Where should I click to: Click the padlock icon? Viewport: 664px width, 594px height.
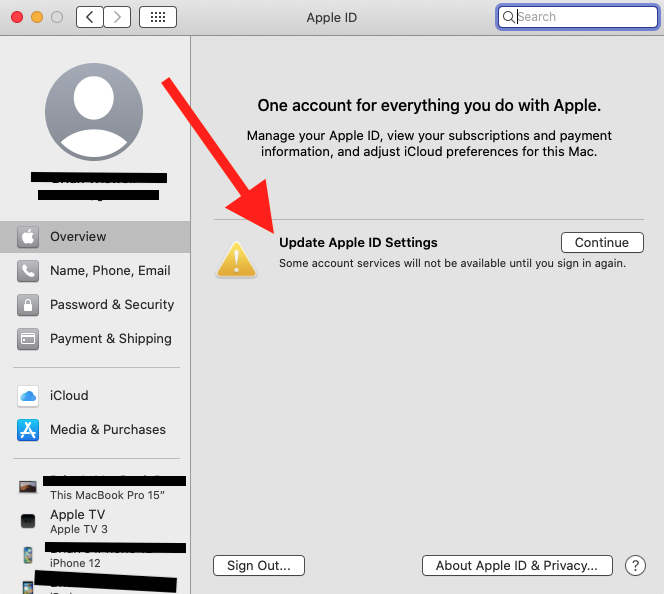[28, 305]
